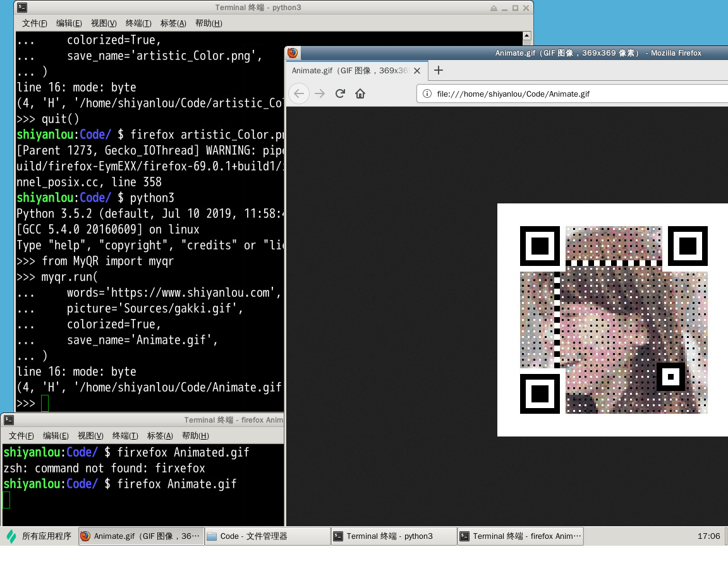Click Firefox window title bar text
This screenshot has width=728, height=566.
pos(598,53)
